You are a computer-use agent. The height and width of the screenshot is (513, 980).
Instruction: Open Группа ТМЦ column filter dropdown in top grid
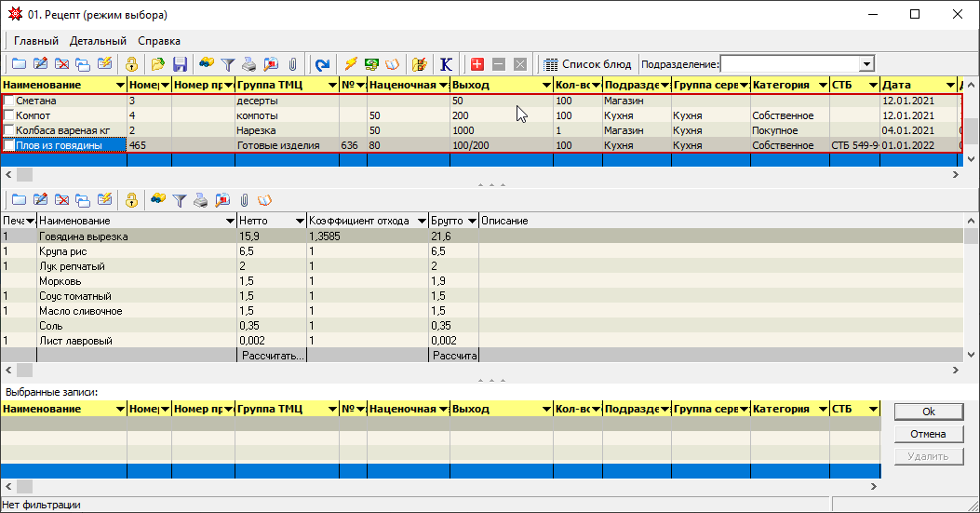tap(331, 85)
